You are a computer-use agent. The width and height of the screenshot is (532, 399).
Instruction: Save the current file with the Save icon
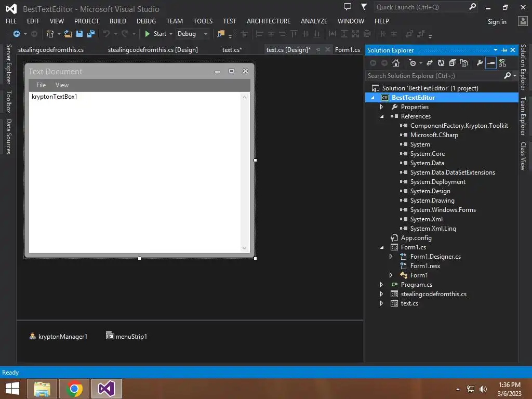point(79,34)
